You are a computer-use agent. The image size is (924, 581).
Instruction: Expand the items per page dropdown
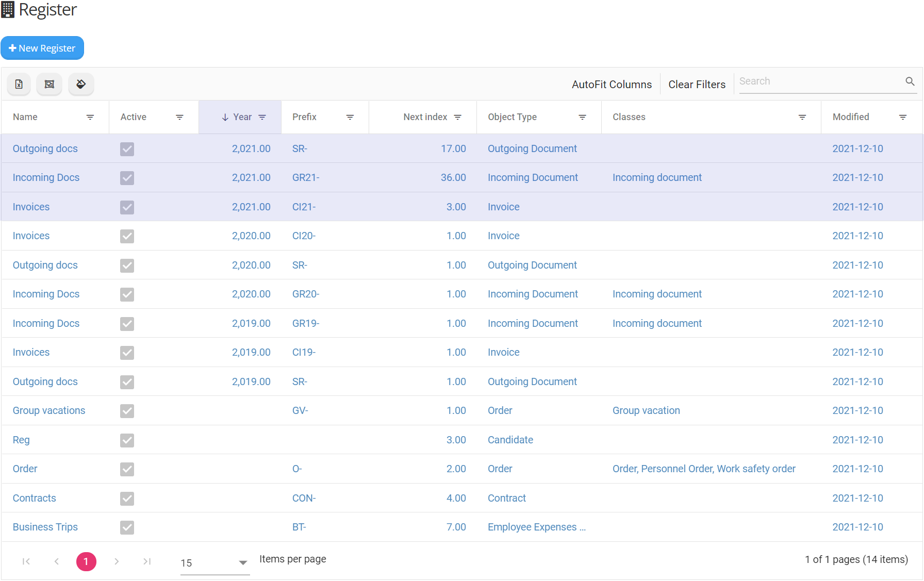coord(243,563)
